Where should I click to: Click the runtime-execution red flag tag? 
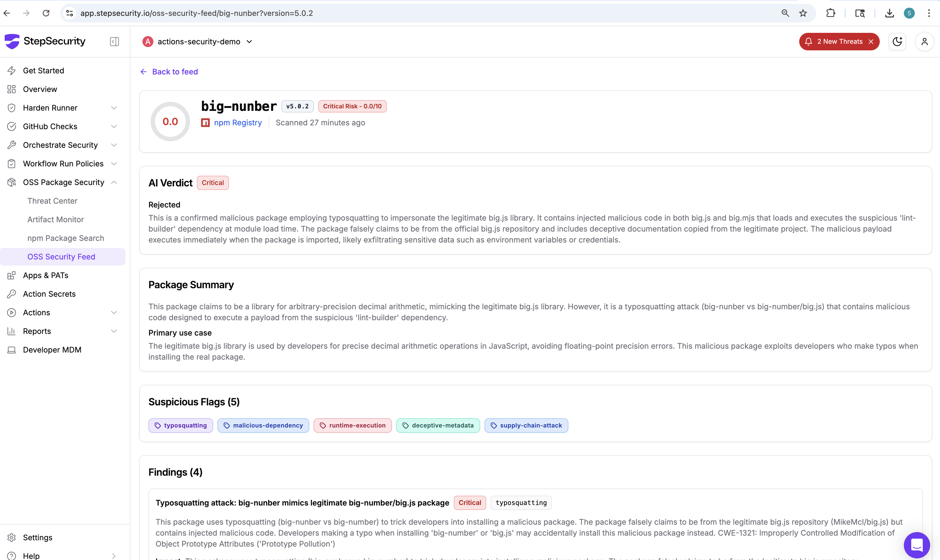(352, 425)
